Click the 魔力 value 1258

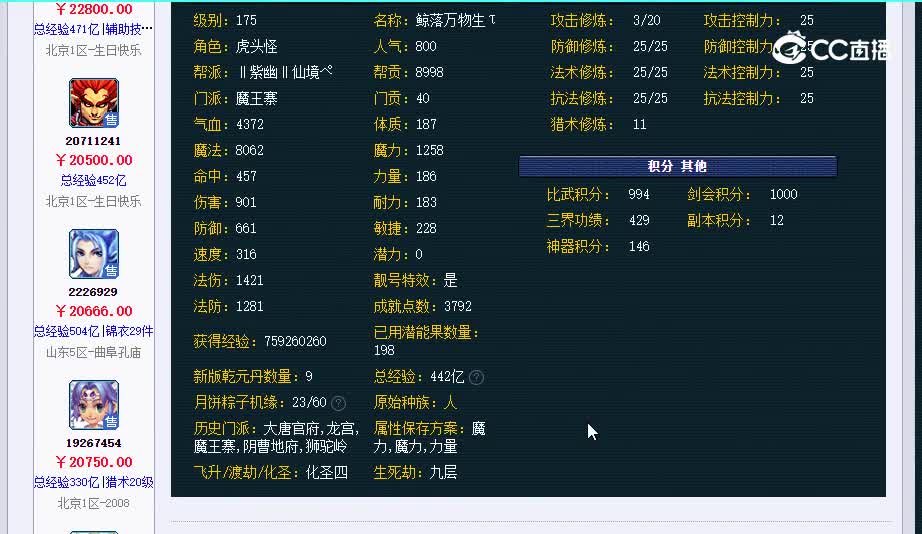pyautogui.click(x=430, y=151)
